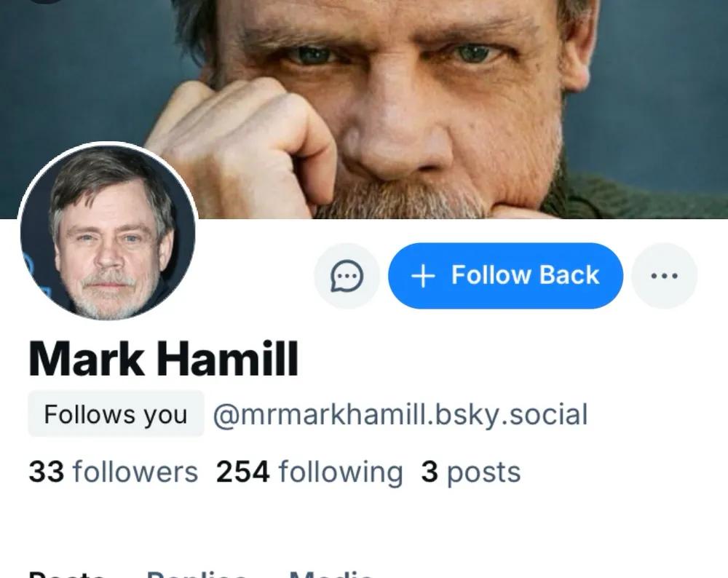Open the following list link
Viewport: 728px width, 578px height.
click(340, 472)
